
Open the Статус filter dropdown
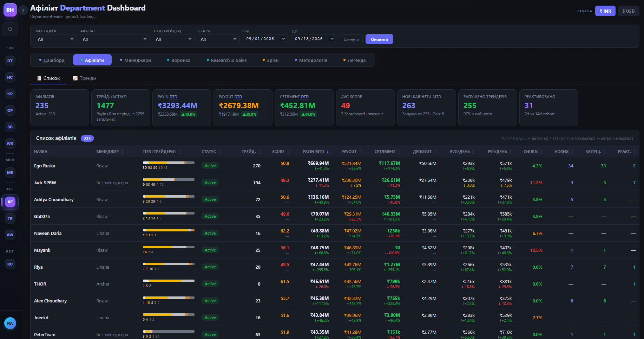pyautogui.click(x=218, y=39)
